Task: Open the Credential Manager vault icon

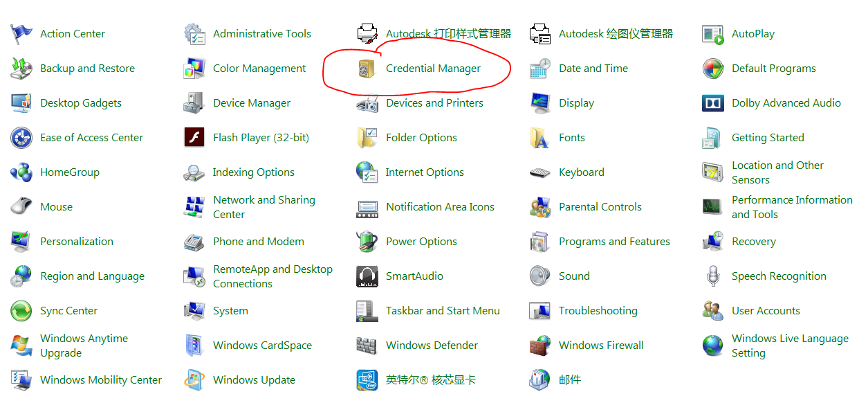Action: pos(367,69)
